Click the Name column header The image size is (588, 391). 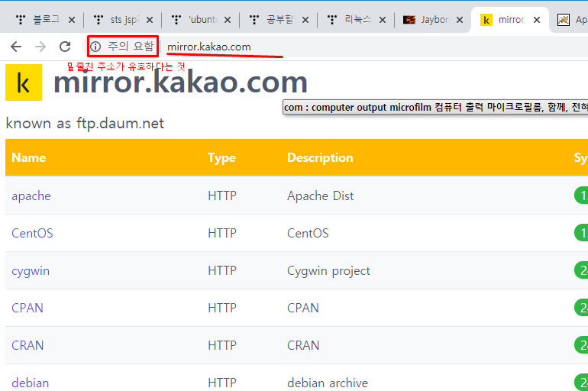pyautogui.click(x=29, y=157)
